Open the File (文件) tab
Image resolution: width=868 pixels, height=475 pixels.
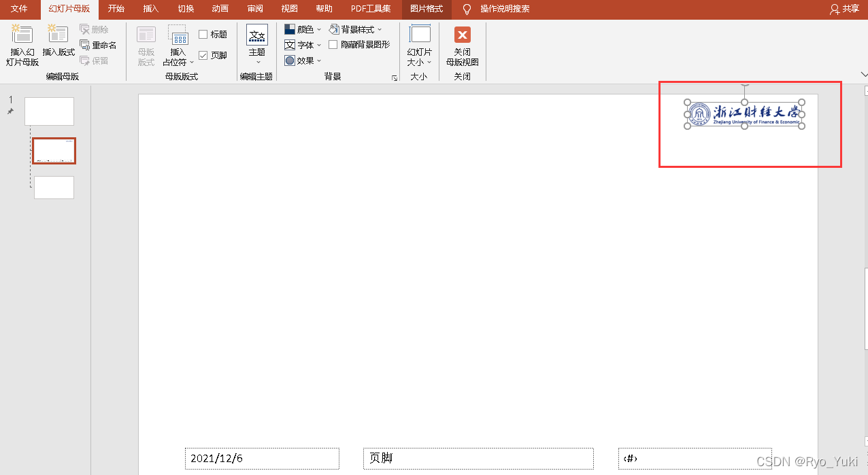point(19,9)
